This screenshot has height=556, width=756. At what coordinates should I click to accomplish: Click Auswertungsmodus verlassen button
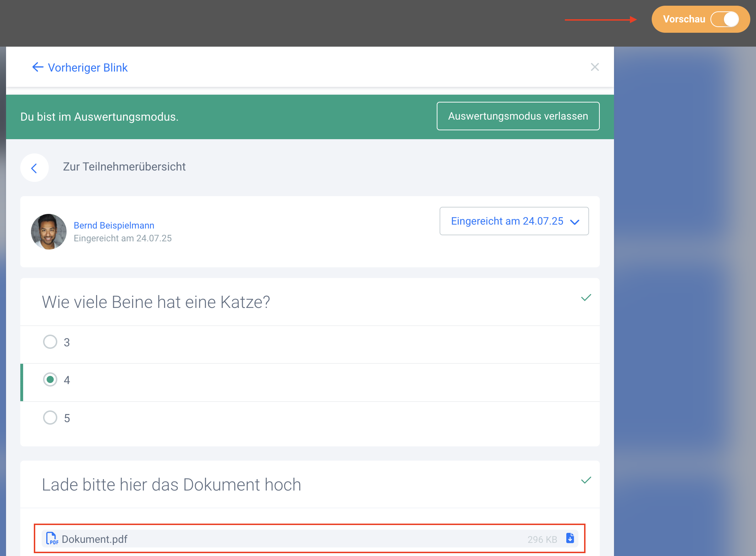coord(518,116)
